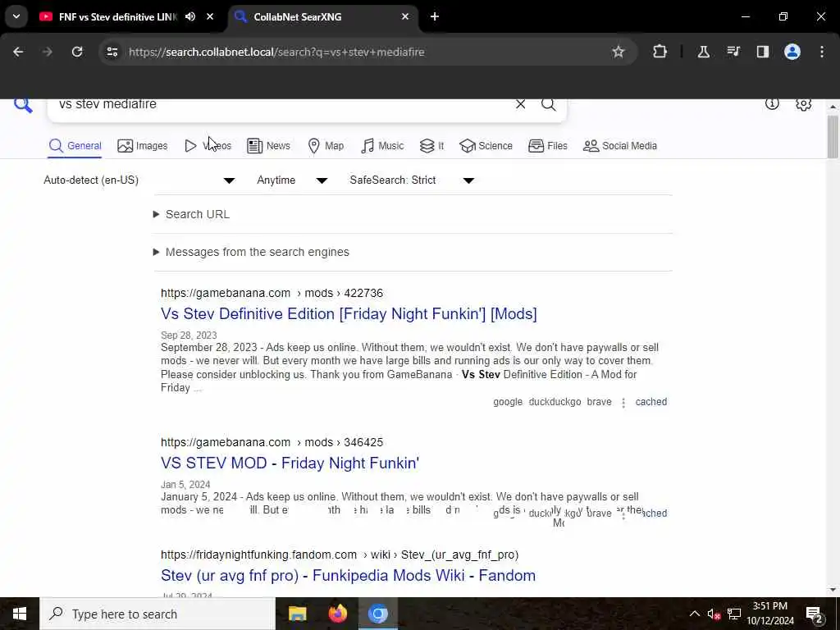
Task: Switch to Science category
Action: (x=486, y=146)
